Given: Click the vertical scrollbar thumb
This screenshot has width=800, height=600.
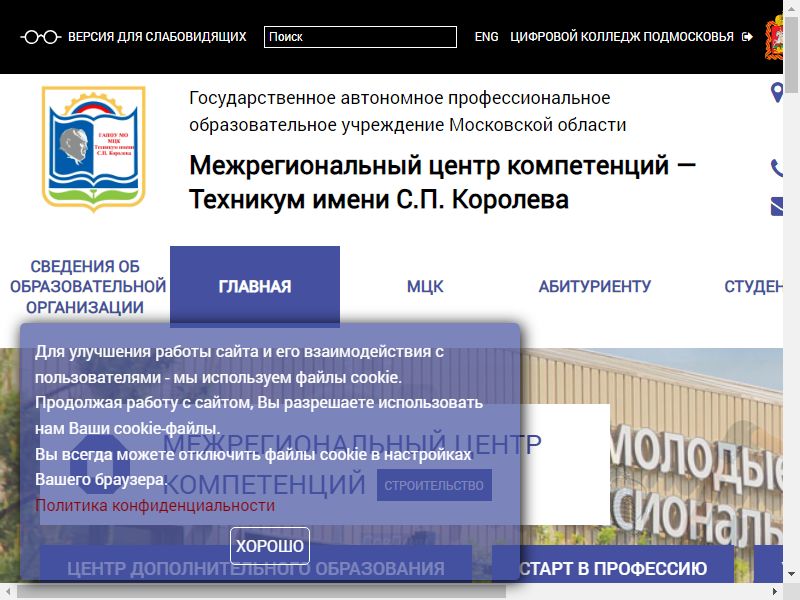Looking at the screenshot, I should click(x=791, y=54).
